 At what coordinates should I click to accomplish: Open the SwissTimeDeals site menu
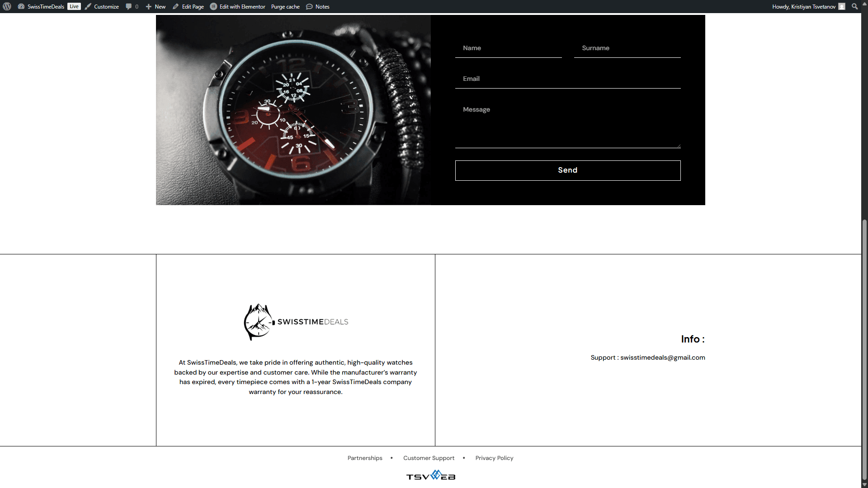point(45,6)
